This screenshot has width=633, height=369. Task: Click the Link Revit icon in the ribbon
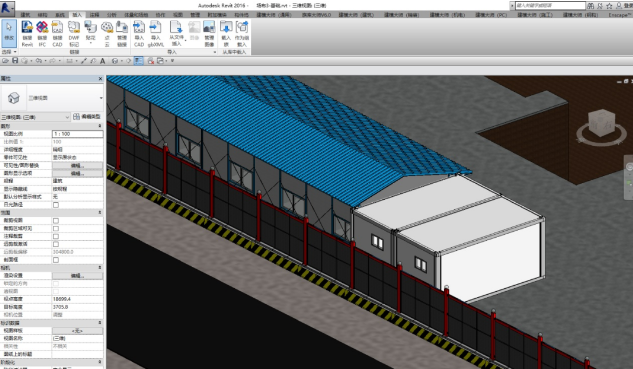click(x=27, y=34)
